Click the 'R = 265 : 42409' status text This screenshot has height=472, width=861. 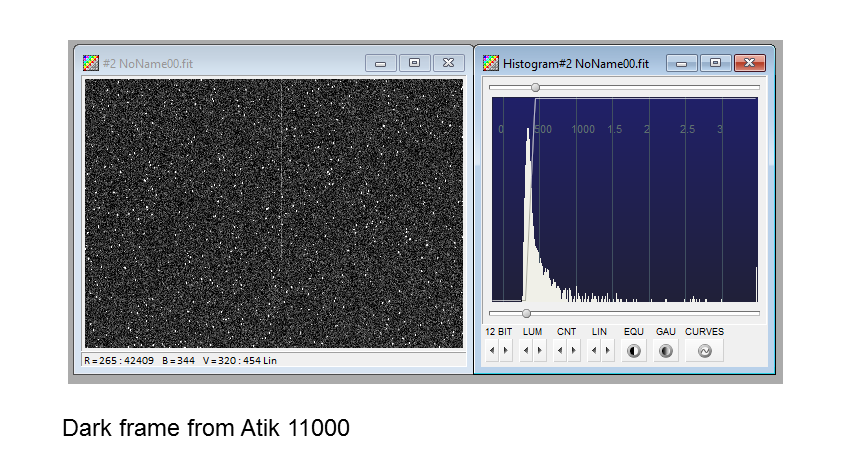pos(119,361)
